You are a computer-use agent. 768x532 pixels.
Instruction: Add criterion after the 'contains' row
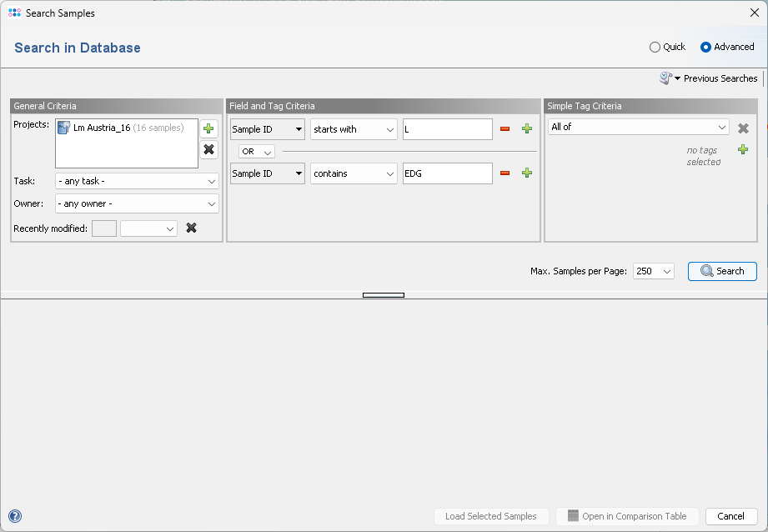526,173
